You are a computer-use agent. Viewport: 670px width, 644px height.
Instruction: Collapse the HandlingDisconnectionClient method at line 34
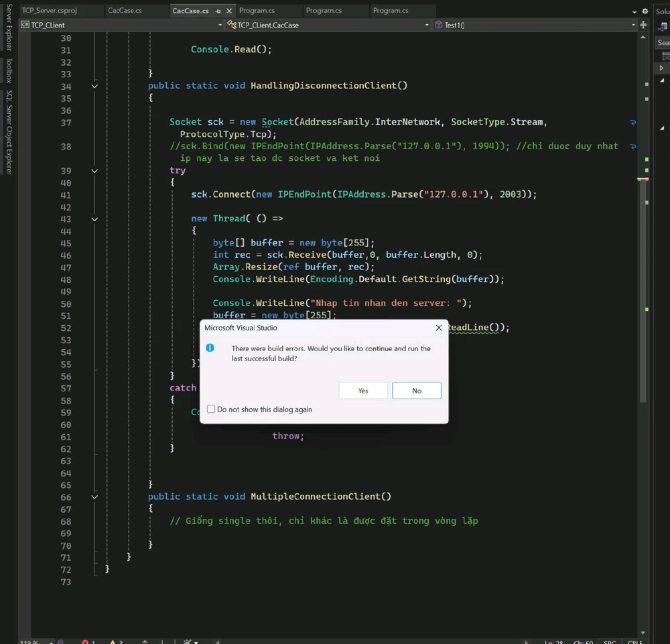point(94,86)
